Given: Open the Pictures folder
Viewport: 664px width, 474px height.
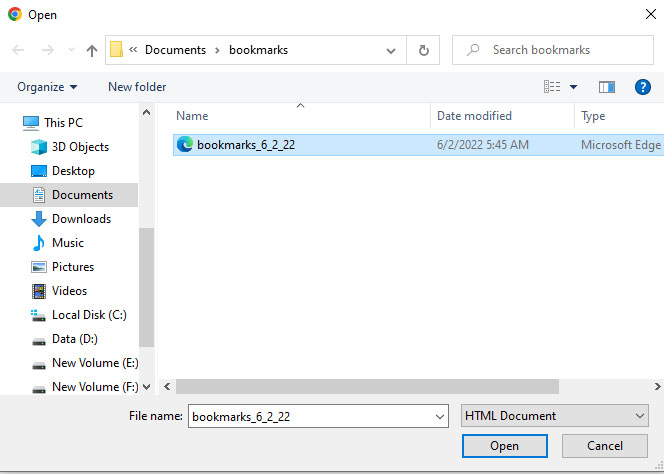Looking at the screenshot, I should [72, 267].
